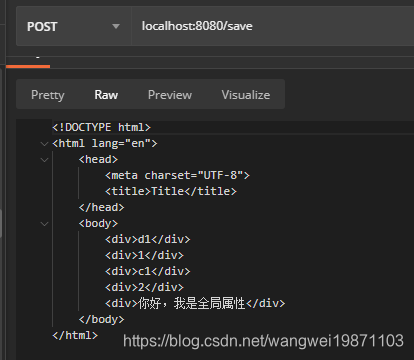Switch to the Pretty response view
Viewport: 414px width, 360px height.
pos(48,95)
